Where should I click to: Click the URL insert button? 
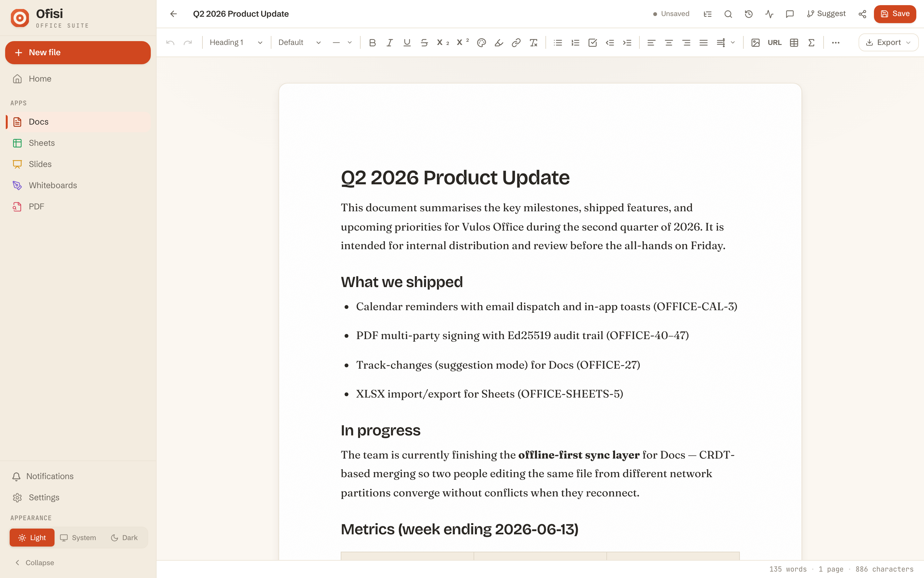click(x=775, y=42)
